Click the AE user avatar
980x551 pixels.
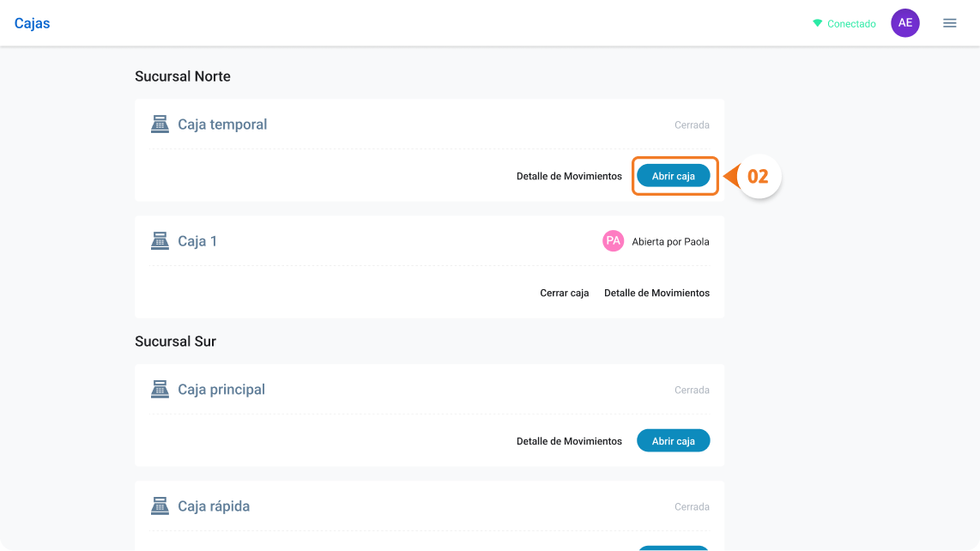(x=905, y=23)
